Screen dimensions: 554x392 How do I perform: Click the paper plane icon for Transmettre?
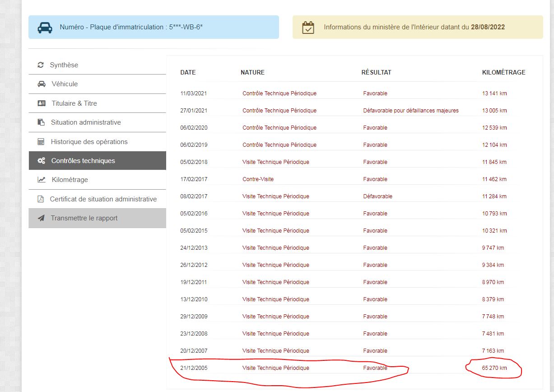(x=41, y=218)
